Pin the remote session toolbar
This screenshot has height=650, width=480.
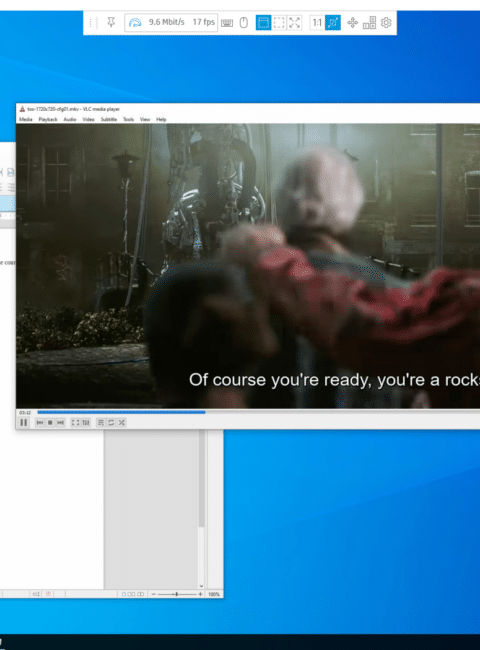[x=111, y=22]
